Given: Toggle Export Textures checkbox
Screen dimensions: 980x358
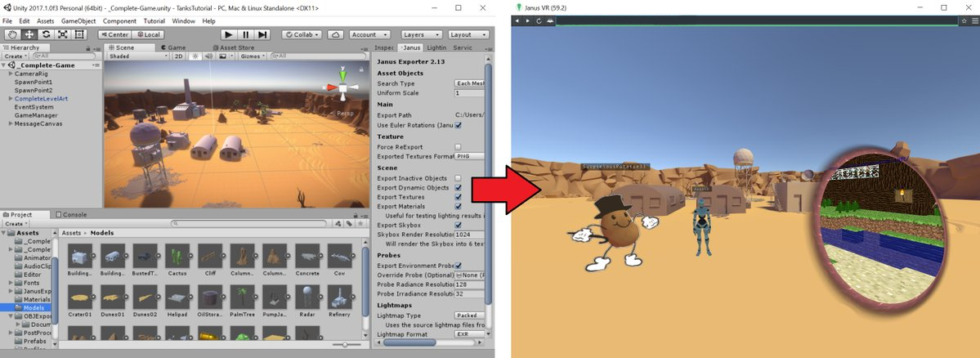Looking at the screenshot, I should [459, 197].
